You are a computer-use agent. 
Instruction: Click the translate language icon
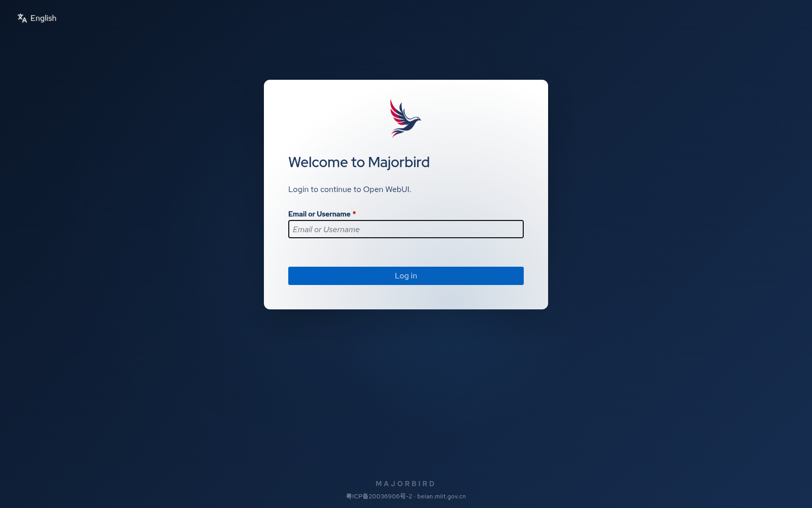point(22,18)
